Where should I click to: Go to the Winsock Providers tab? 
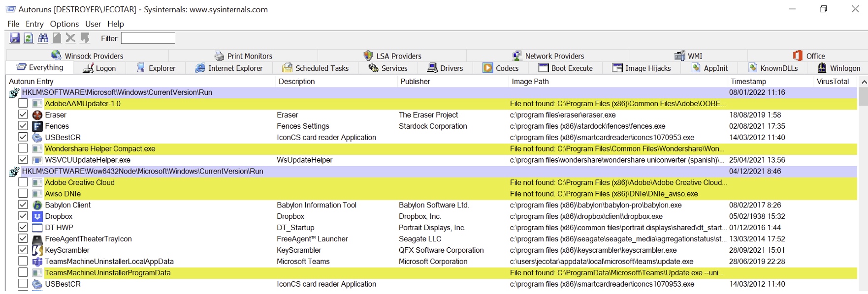pos(88,56)
